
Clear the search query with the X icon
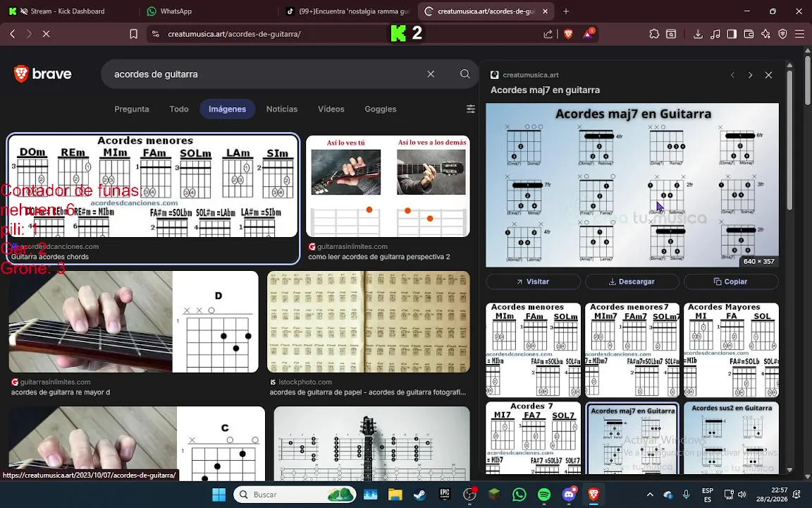[431, 74]
